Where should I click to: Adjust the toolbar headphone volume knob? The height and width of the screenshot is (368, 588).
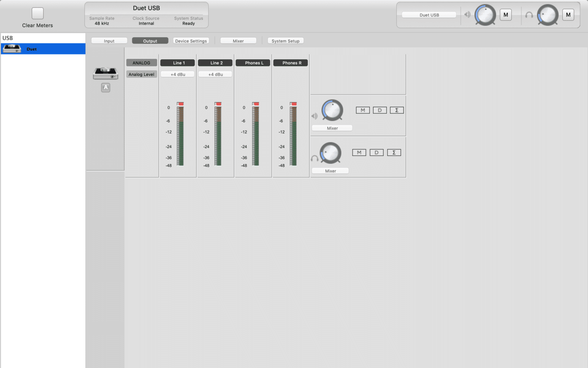point(547,15)
